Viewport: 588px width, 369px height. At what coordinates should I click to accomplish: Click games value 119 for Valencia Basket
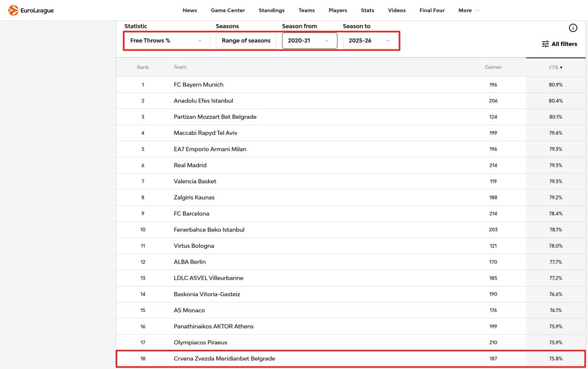click(493, 181)
